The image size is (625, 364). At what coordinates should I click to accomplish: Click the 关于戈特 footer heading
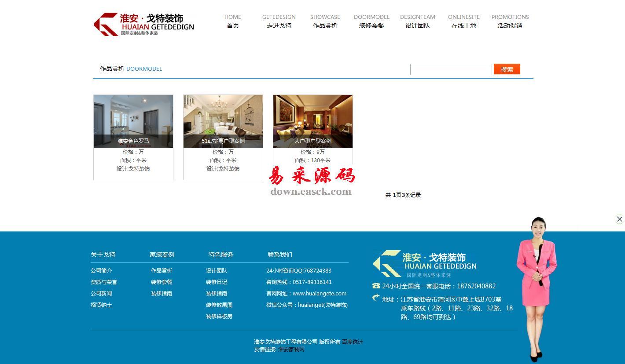click(x=103, y=255)
